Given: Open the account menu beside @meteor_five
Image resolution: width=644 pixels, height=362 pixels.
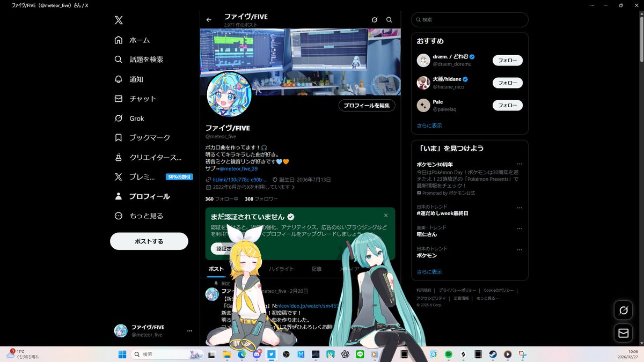Looking at the screenshot, I should coord(189,330).
